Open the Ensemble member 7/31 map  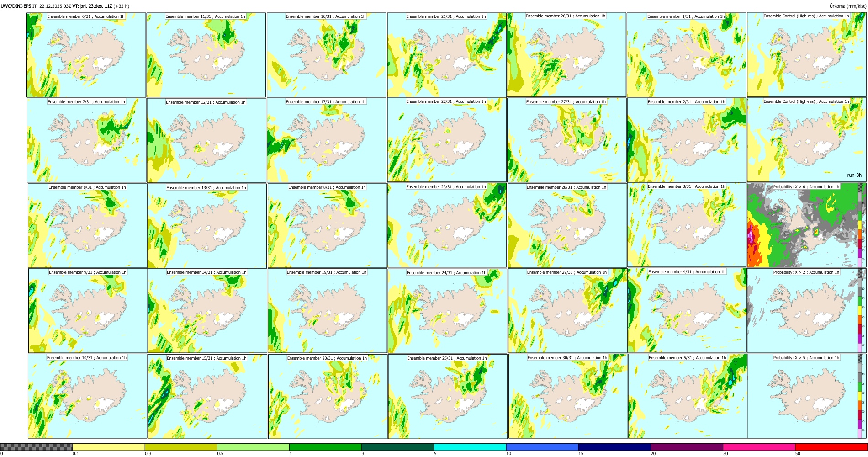click(87, 140)
